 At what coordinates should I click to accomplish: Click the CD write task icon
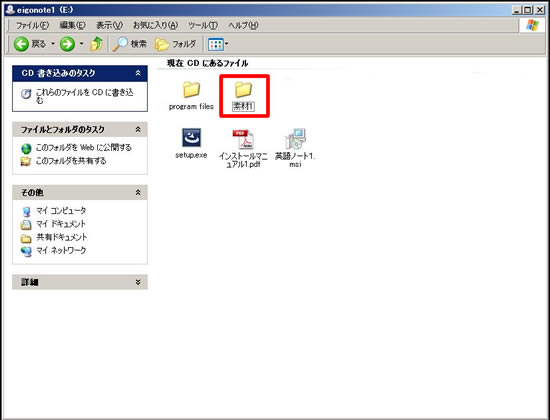click(26, 94)
